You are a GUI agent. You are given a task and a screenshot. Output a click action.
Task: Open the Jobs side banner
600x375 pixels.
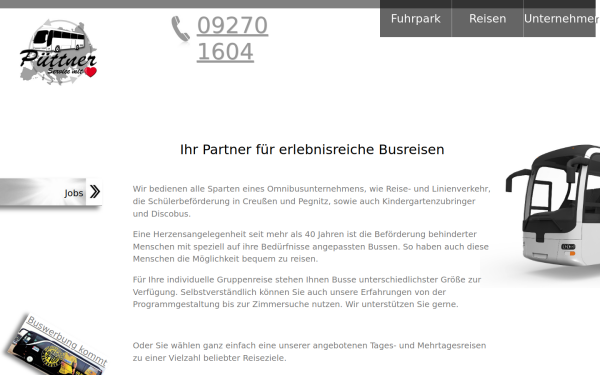(51, 192)
